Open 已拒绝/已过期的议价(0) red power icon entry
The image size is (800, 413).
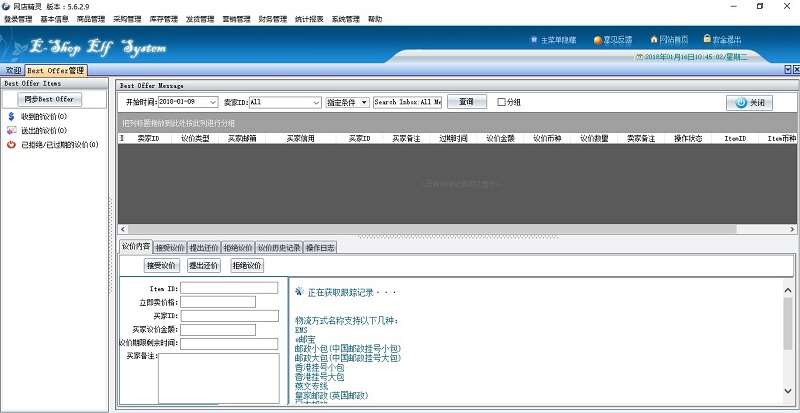tap(53, 145)
